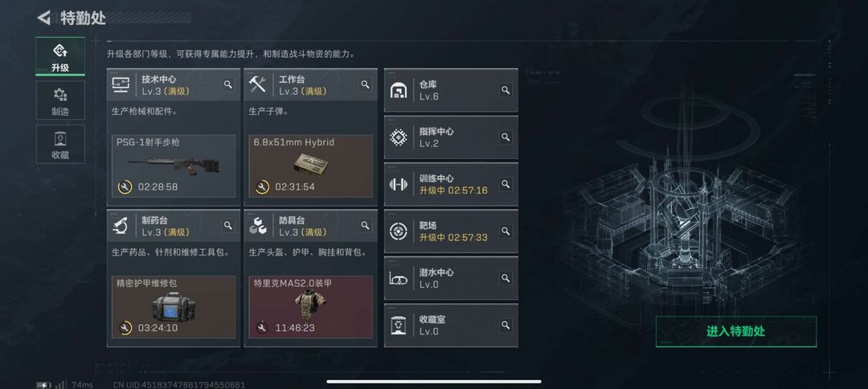Select the 特里克MAS2.0装甲 production card
The height and width of the screenshot is (389, 868).
point(311,307)
